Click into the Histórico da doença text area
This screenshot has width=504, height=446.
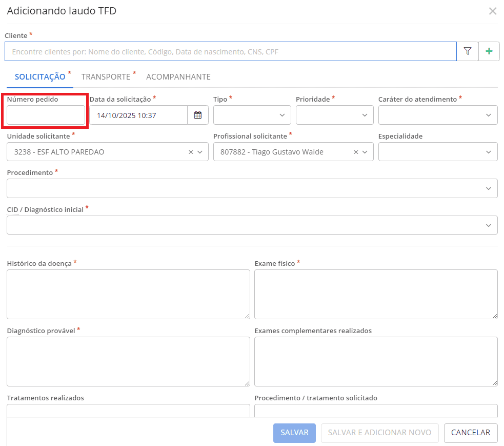pyautogui.click(x=128, y=294)
